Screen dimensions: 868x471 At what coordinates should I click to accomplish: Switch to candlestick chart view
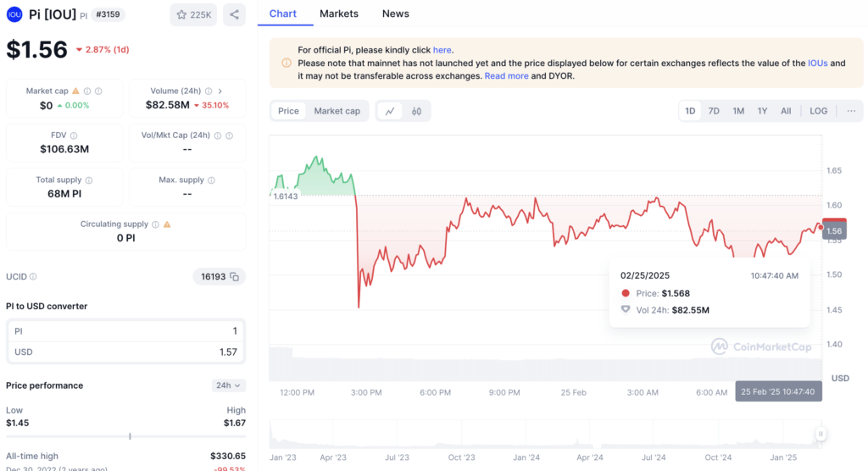coord(416,111)
